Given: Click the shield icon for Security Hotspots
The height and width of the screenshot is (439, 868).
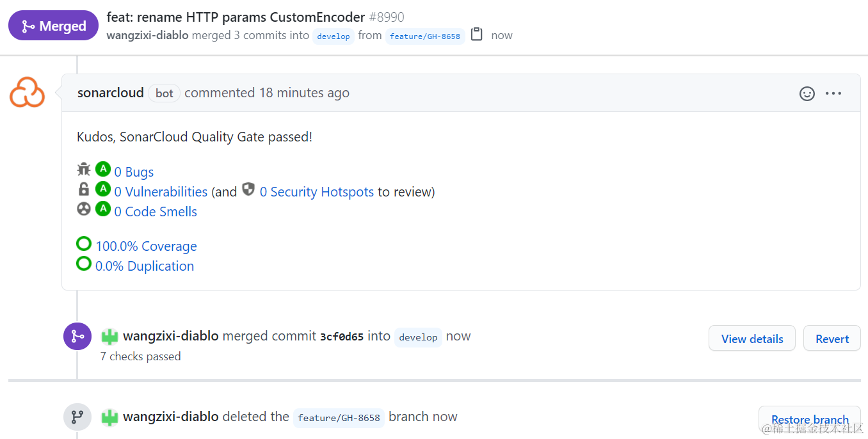Looking at the screenshot, I should coord(248,189).
